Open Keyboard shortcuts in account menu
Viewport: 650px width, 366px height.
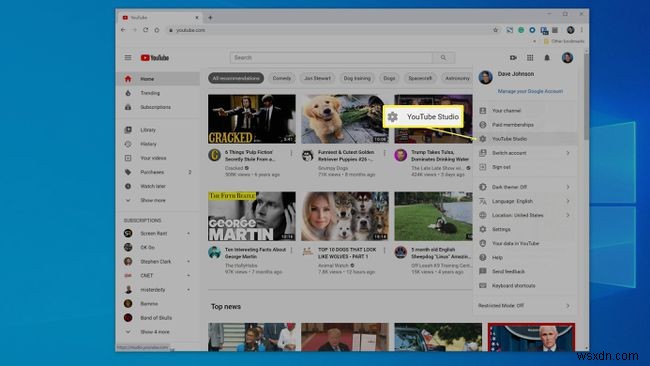pos(525,286)
